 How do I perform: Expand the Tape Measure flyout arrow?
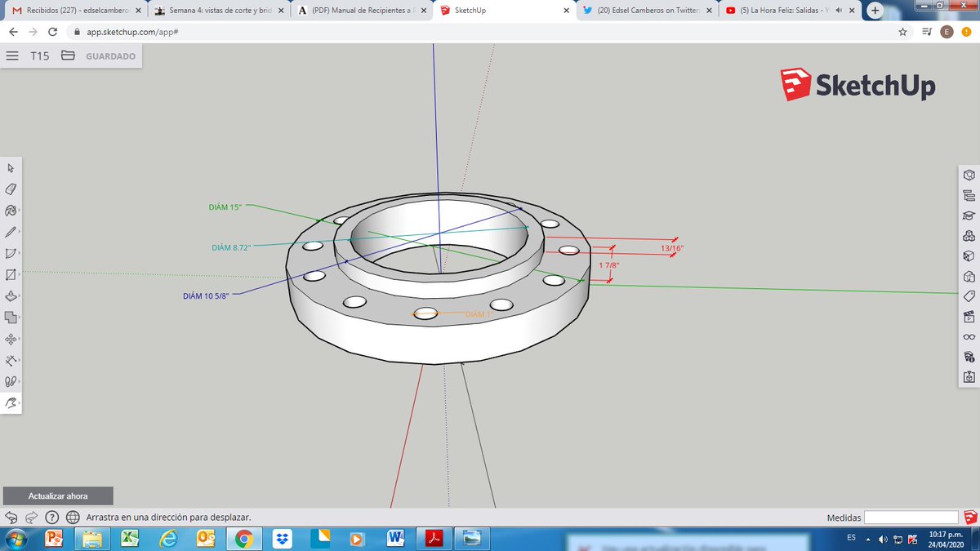coord(20,360)
